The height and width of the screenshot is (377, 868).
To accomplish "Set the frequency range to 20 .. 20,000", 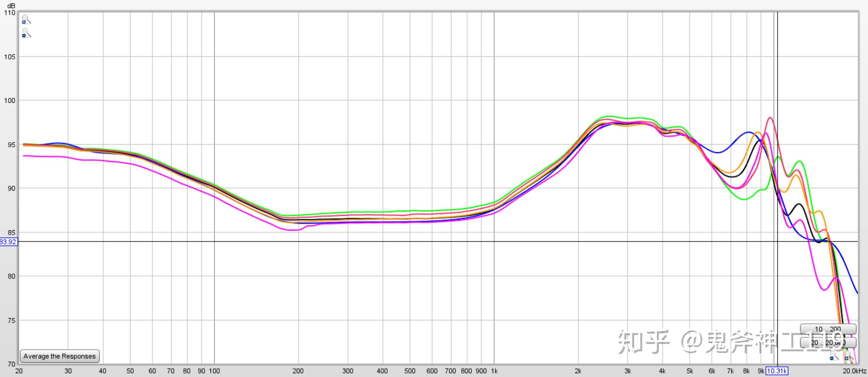I will pyautogui.click(x=828, y=342).
